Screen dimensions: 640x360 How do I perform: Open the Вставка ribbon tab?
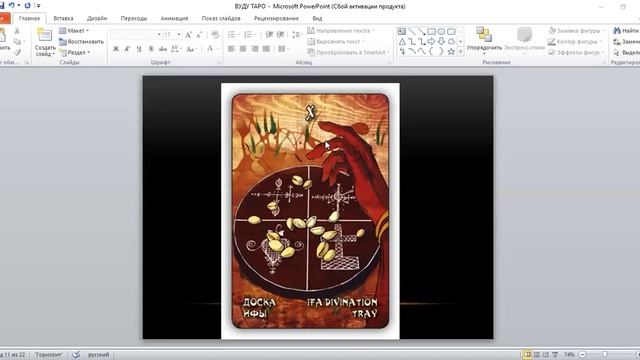tap(63, 18)
